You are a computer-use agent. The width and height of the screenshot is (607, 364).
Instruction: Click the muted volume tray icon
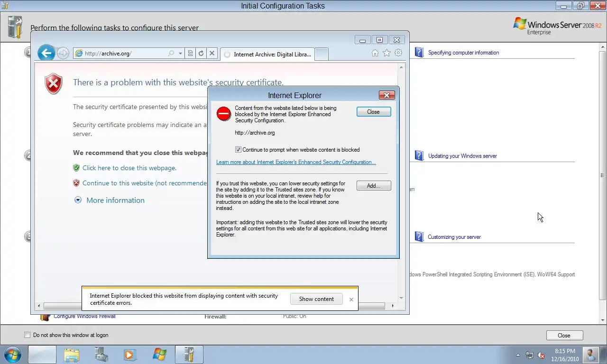point(541,355)
